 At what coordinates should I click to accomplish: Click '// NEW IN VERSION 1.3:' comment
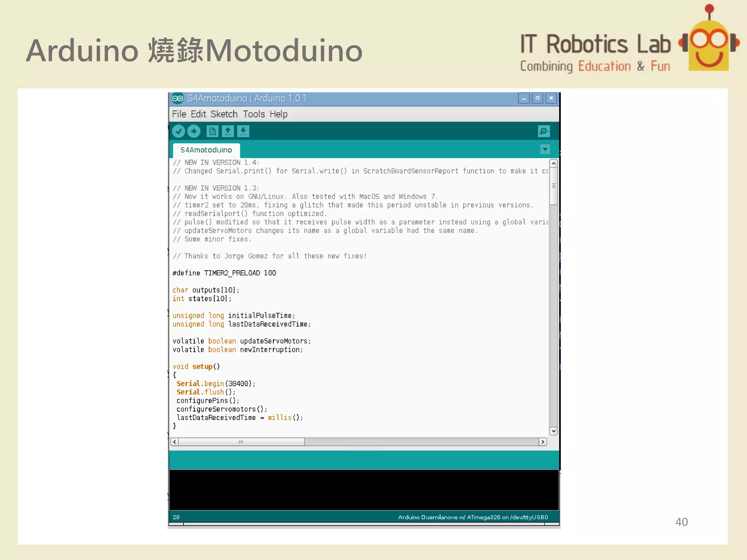pos(216,188)
